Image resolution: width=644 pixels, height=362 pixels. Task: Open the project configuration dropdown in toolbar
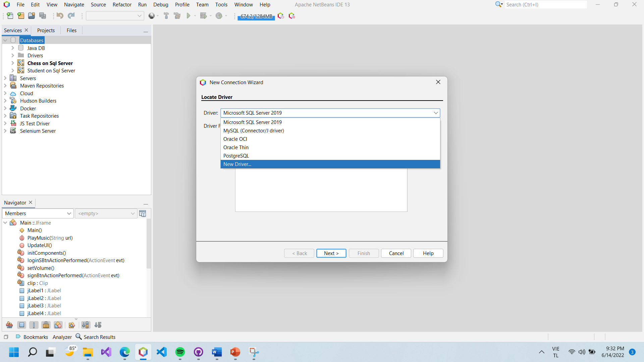tap(115, 16)
